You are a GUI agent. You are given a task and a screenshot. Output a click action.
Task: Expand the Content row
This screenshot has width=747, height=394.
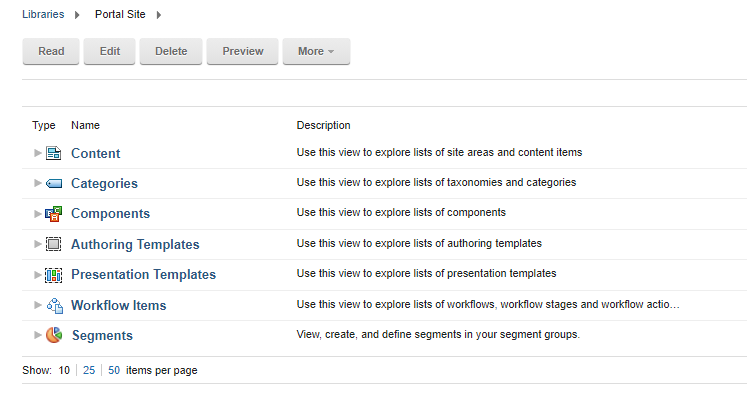coord(38,153)
